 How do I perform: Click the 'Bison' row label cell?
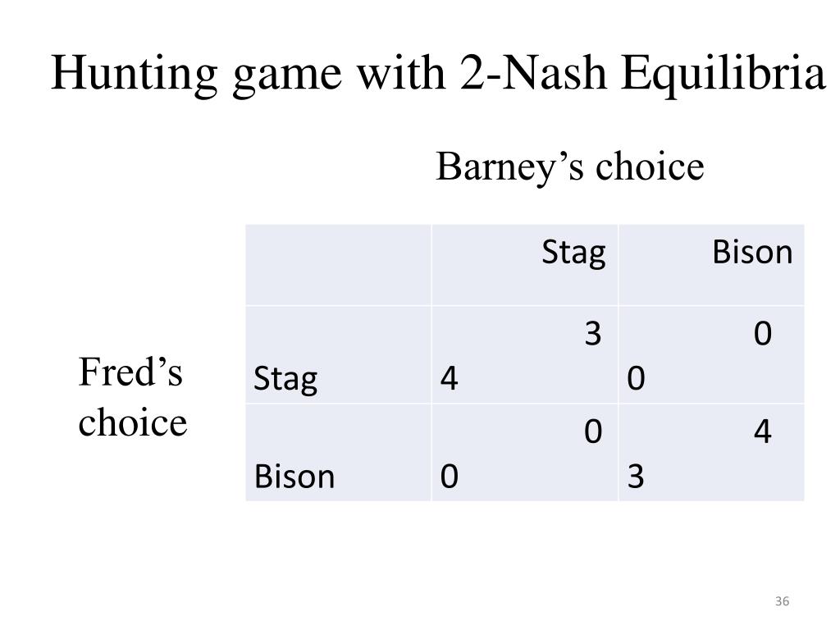339,453
